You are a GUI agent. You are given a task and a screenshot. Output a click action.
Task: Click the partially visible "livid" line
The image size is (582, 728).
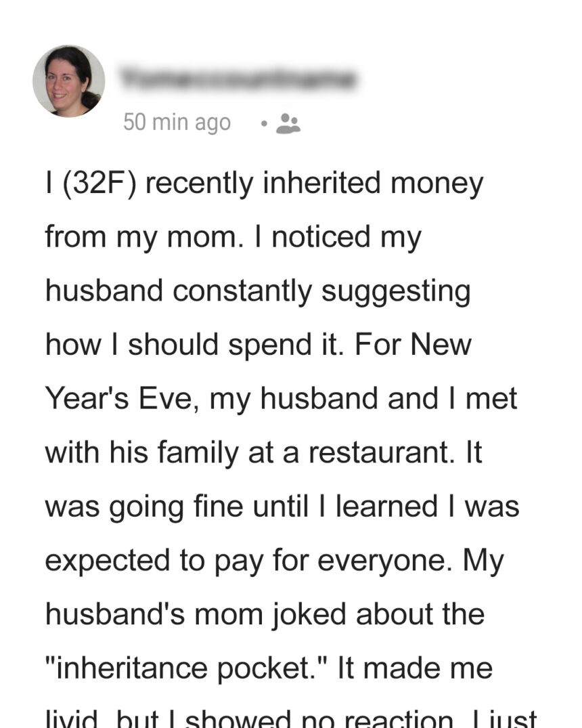click(x=291, y=719)
